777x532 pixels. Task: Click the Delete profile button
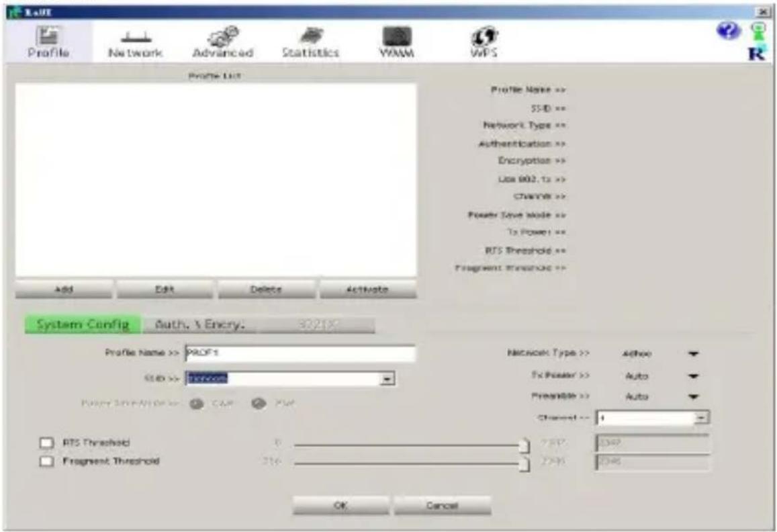(267, 289)
